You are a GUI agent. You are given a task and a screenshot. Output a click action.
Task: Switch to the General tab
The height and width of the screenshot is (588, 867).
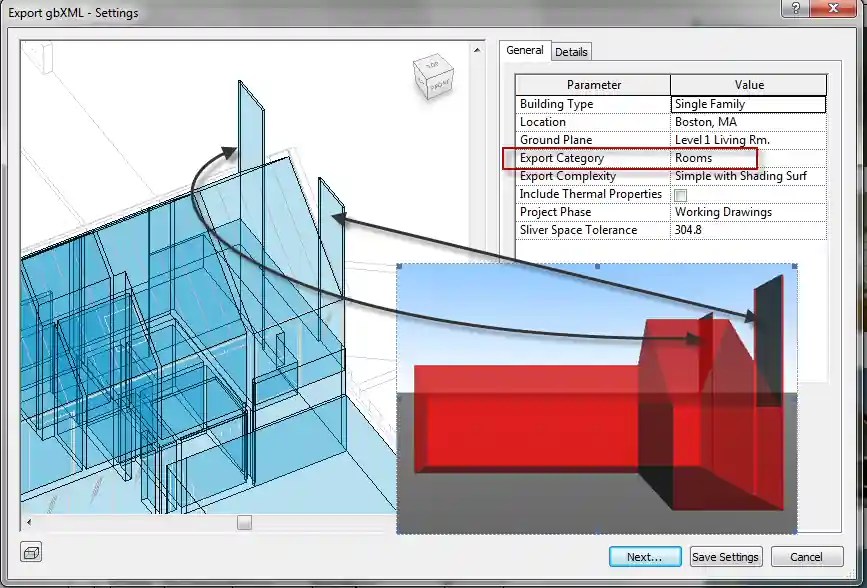point(524,50)
